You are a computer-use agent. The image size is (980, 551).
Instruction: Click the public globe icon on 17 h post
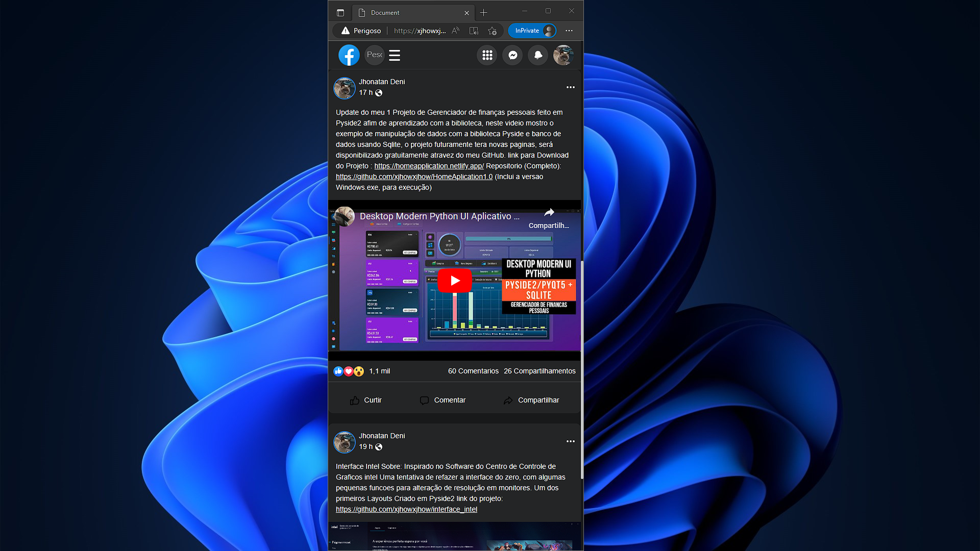pos(379,93)
